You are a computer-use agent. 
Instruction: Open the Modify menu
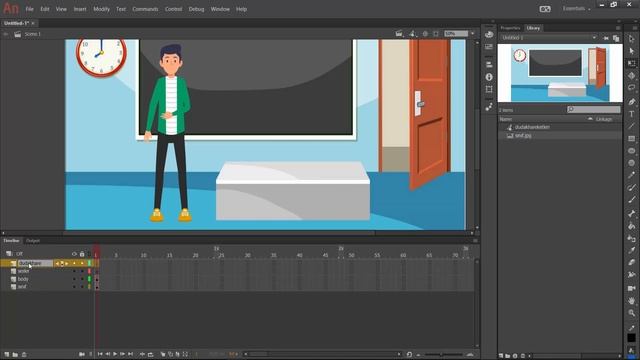pyautogui.click(x=101, y=9)
